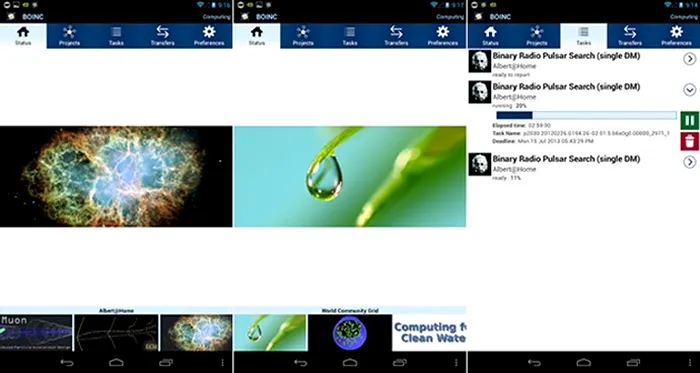The height and width of the screenshot is (373, 700).
Task: Open Status tab in left phone screen
Action: click(x=23, y=36)
